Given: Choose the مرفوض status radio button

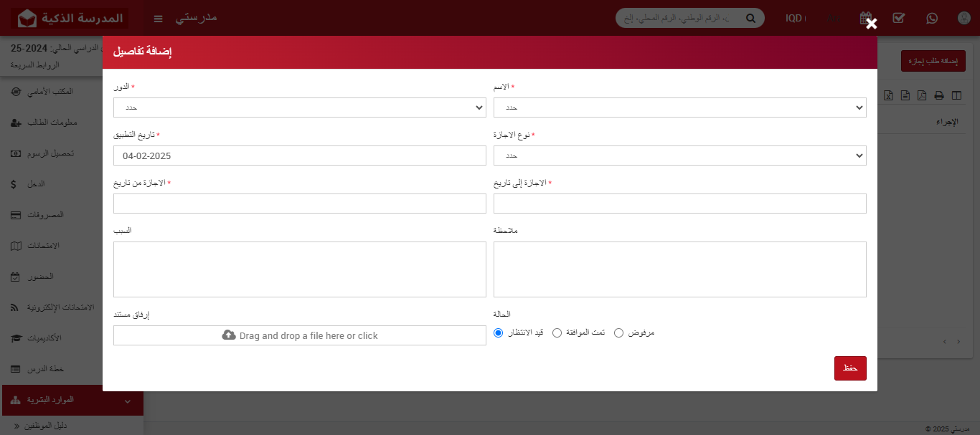Looking at the screenshot, I should (x=619, y=333).
